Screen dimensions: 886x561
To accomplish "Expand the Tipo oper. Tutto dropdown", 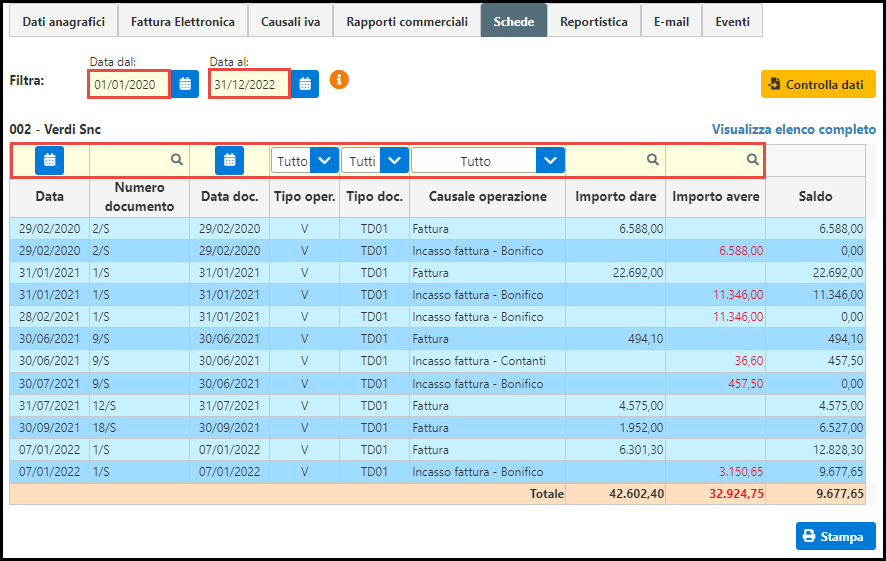I will tap(324, 160).
